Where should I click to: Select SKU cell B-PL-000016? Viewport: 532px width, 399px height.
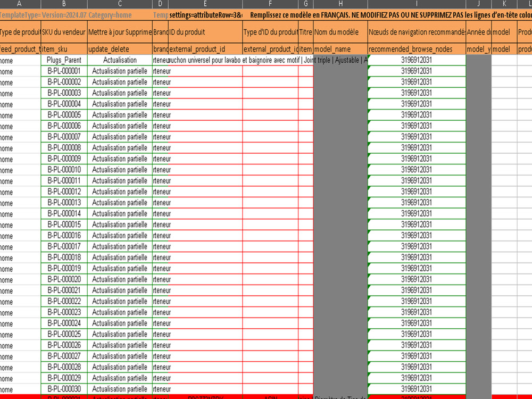click(64, 236)
